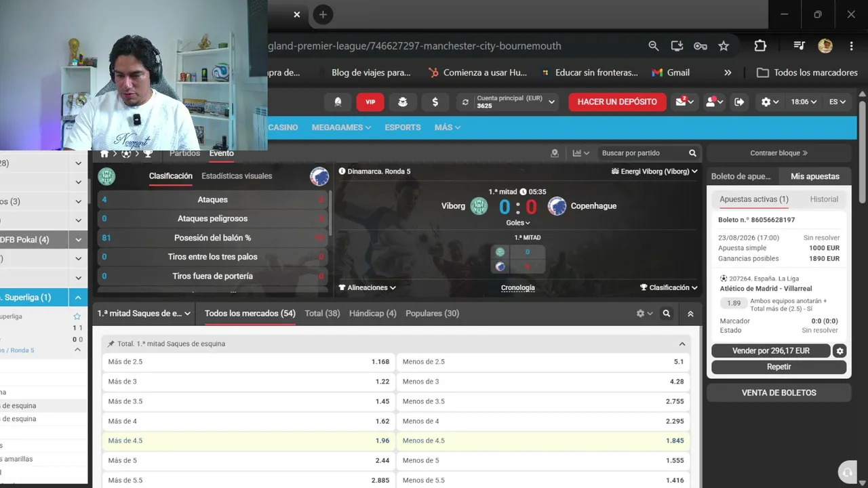Image resolution: width=868 pixels, height=488 pixels.
Task: Open the user profile icon menu
Action: coord(714,102)
